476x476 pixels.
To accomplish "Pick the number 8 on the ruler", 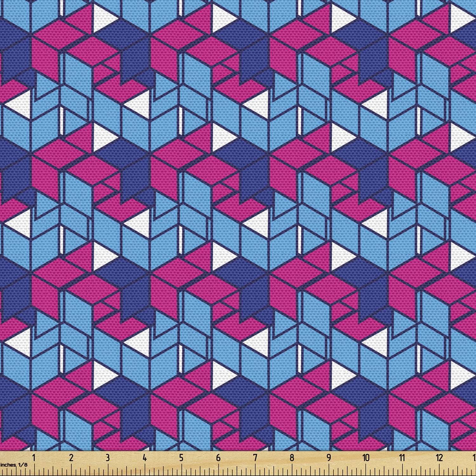I will 292,458.
